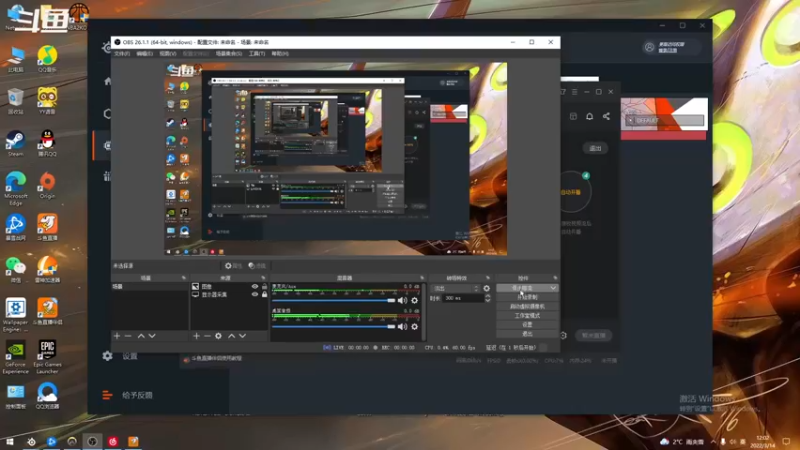
Task: Open the Tools (T) menu in OBS
Action: [257, 54]
